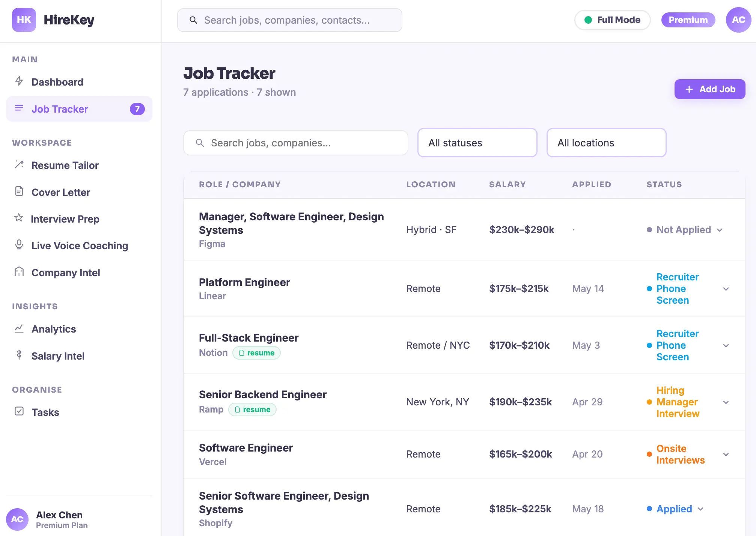Go to Analytics page

79,329
